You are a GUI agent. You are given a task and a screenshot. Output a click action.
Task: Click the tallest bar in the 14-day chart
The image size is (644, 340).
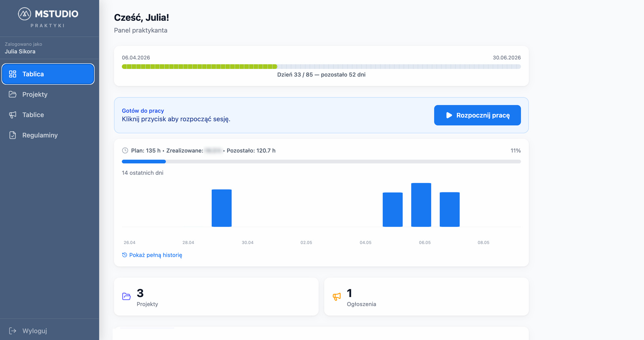pos(421,205)
